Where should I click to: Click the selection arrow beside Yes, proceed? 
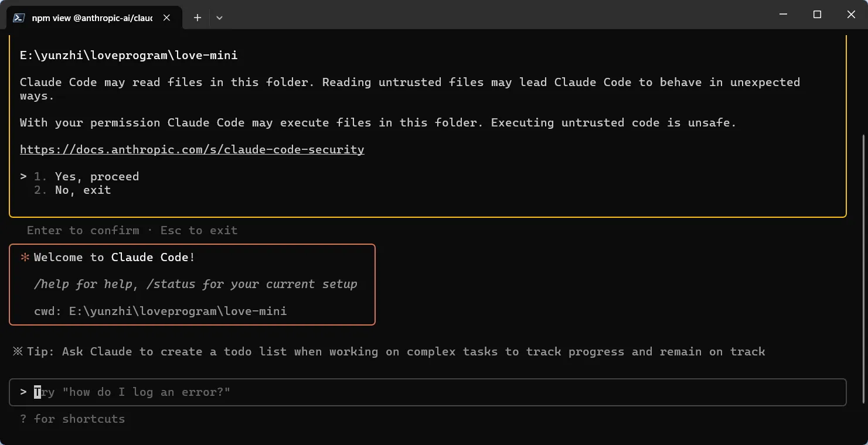pos(23,176)
